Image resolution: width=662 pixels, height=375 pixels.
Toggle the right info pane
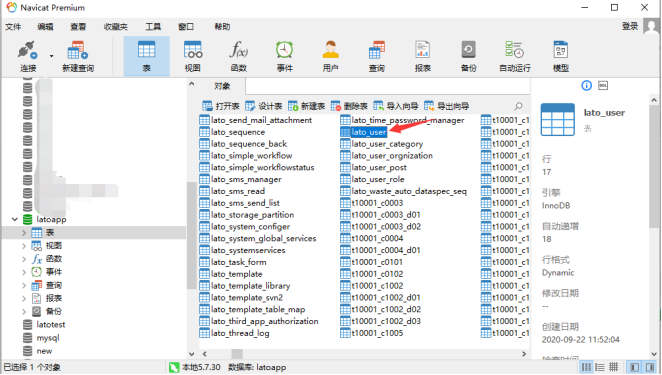click(650, 367)
